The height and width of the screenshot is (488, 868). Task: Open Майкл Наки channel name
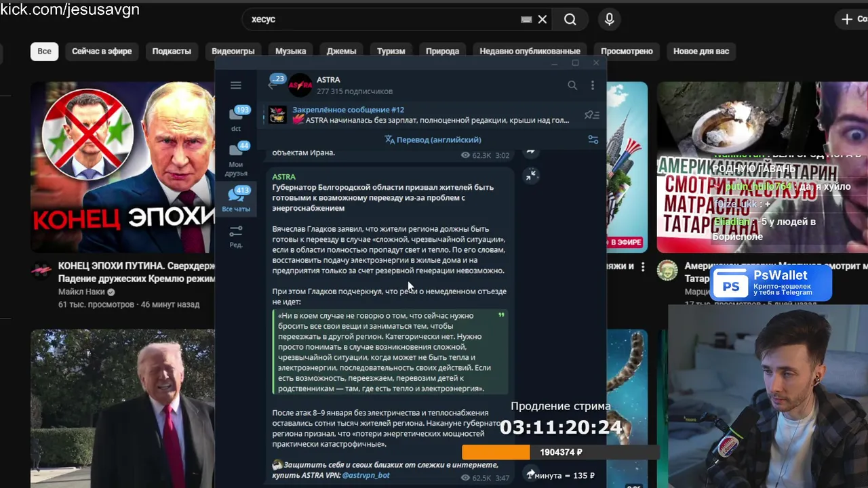81,292
